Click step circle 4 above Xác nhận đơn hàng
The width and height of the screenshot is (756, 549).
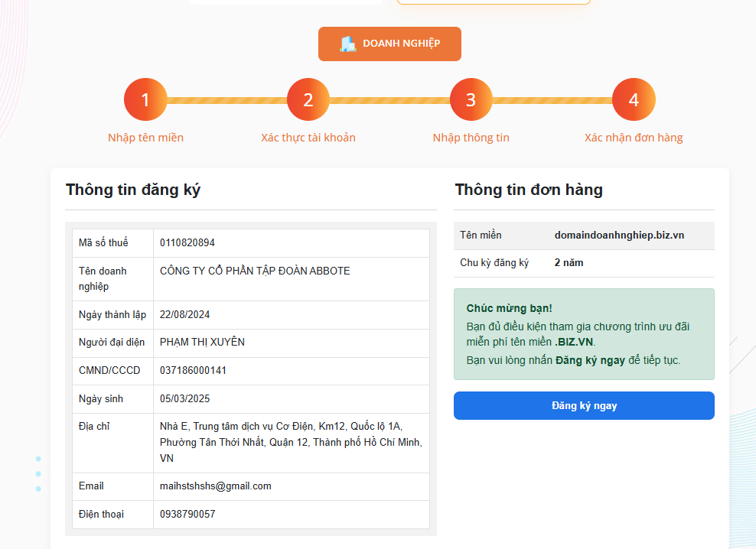coord(634,99)
